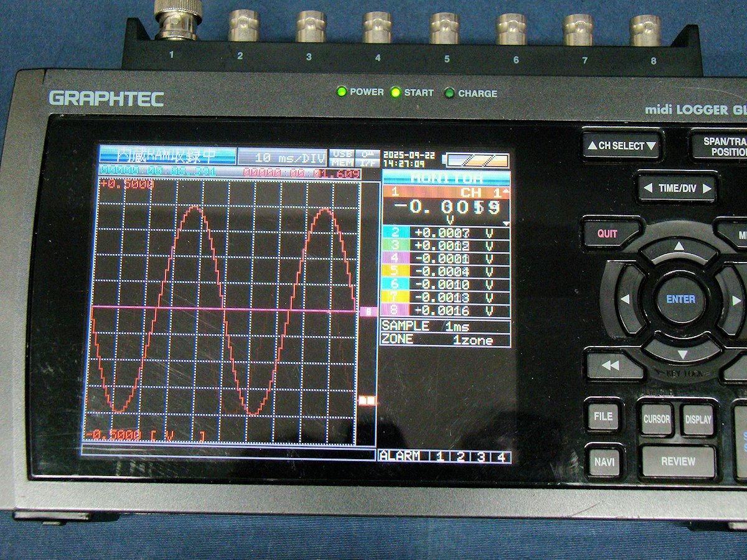Image resolution: width=747 pixels, height=560 pixels.
Task: Select channel 2 row +0.0007 V
Action: click(446, 233)
